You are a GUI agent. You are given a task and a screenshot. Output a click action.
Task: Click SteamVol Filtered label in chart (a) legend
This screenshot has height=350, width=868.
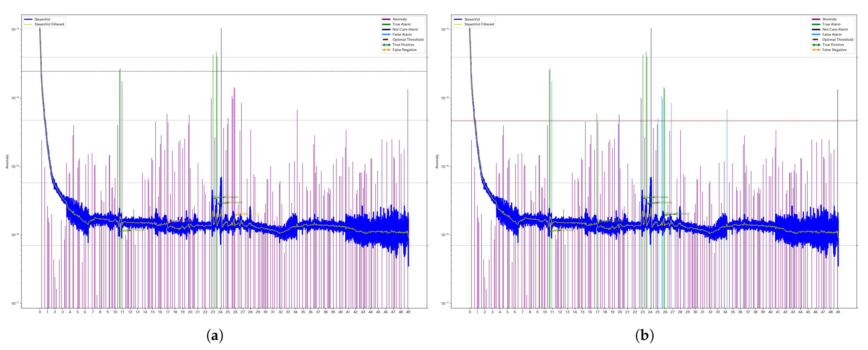[49, 24]
